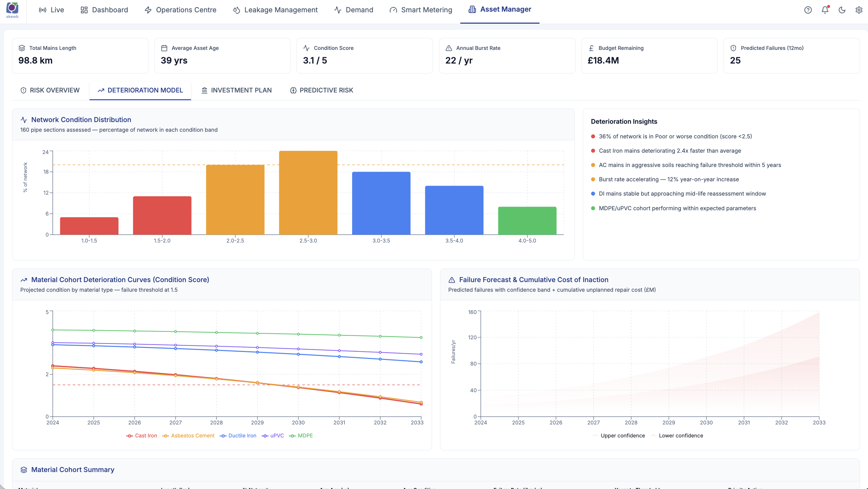Click the Live broadcast icon
The height and width of the screenshot is (489, 868).
(x=43, y=10)
